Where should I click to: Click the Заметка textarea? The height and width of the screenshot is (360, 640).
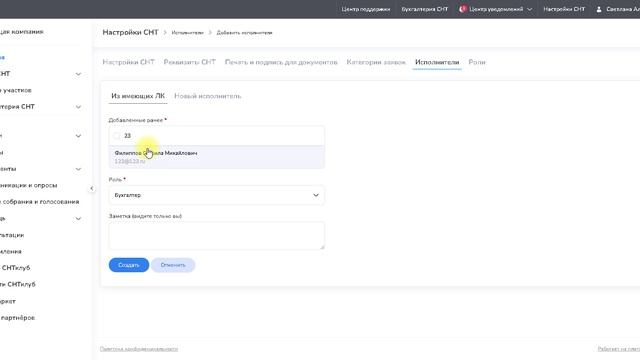click(216, 236)
